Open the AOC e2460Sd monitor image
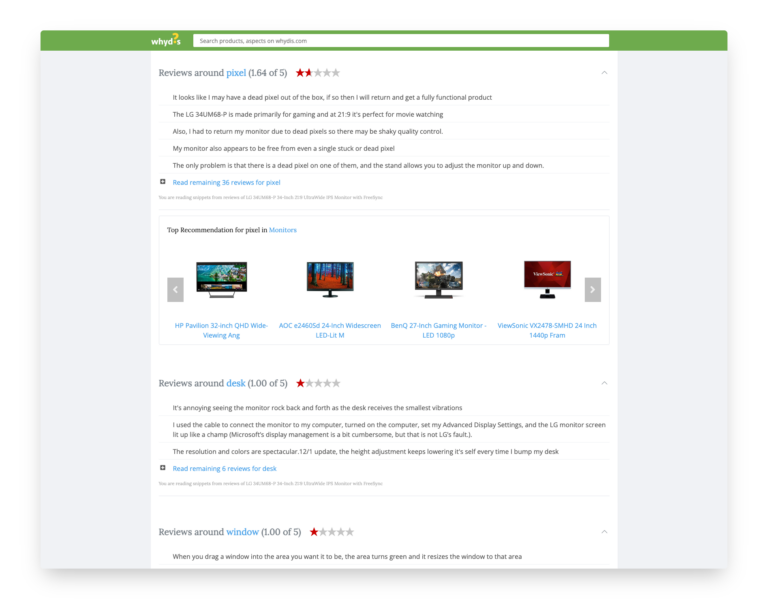This screenshot has width=768, height=599. click(x=330, y=279)
